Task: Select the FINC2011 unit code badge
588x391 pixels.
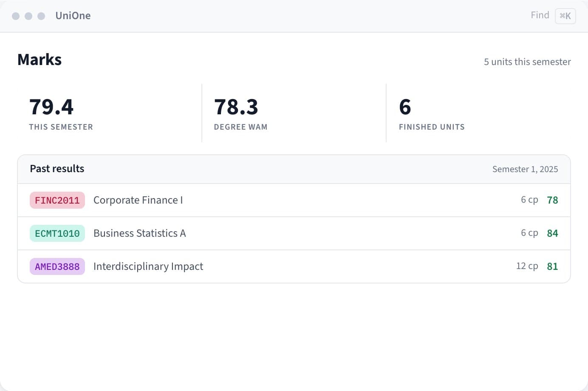Action: coord(57,200)
